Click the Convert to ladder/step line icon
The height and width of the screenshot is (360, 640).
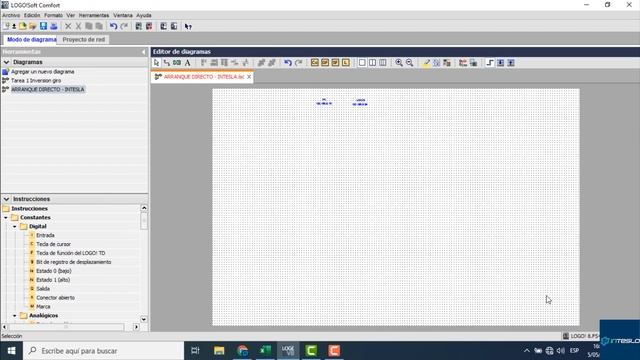(x=490, y=62)
